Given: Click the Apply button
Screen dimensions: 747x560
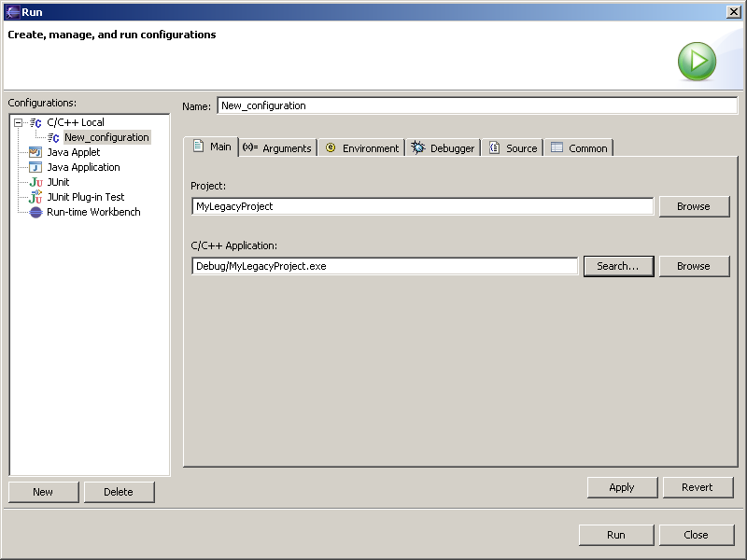Looking at the screenshot, I should coord(622,487).
